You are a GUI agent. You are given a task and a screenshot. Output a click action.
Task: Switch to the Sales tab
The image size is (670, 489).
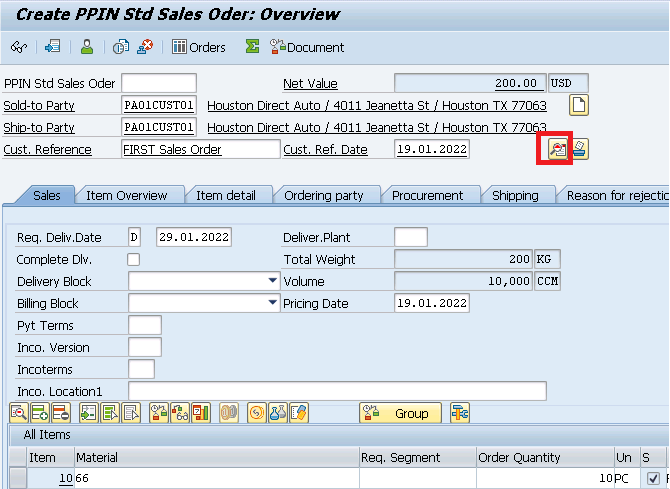(x=47, y=195)
